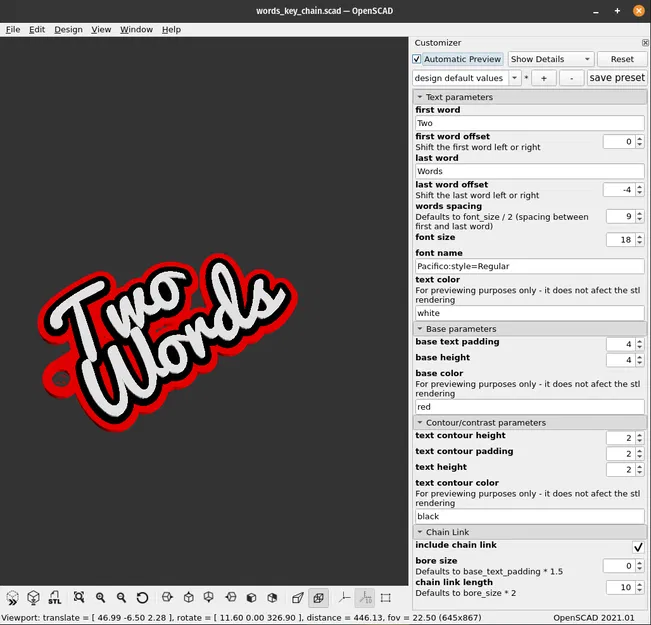The height and width of the screenshot is (625, 651).
Task: Click the OpenSCAD 2021.01 version text
Action: pyautogui.click(x=594, y=618)
